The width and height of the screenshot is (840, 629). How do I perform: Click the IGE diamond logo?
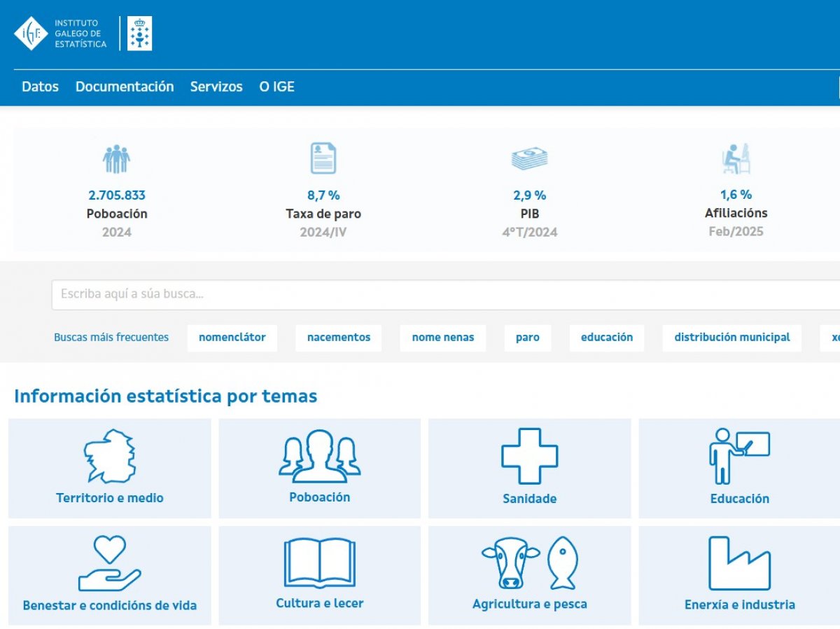point(31,34)
